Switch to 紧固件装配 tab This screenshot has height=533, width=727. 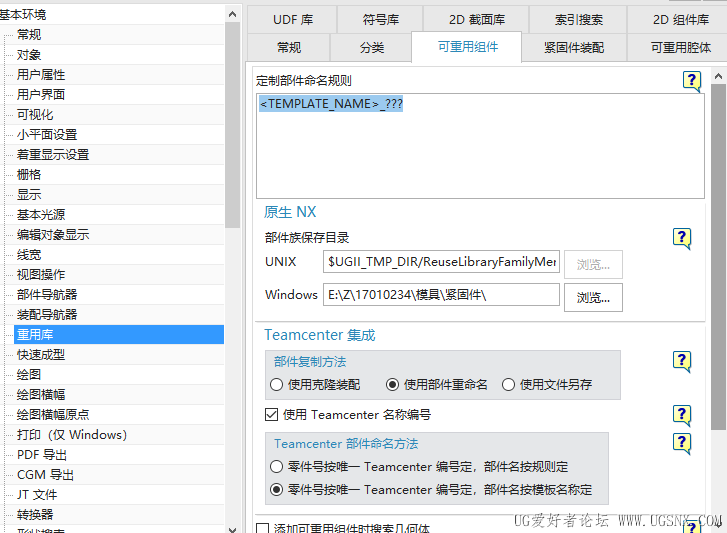click(x=574, y=47)
